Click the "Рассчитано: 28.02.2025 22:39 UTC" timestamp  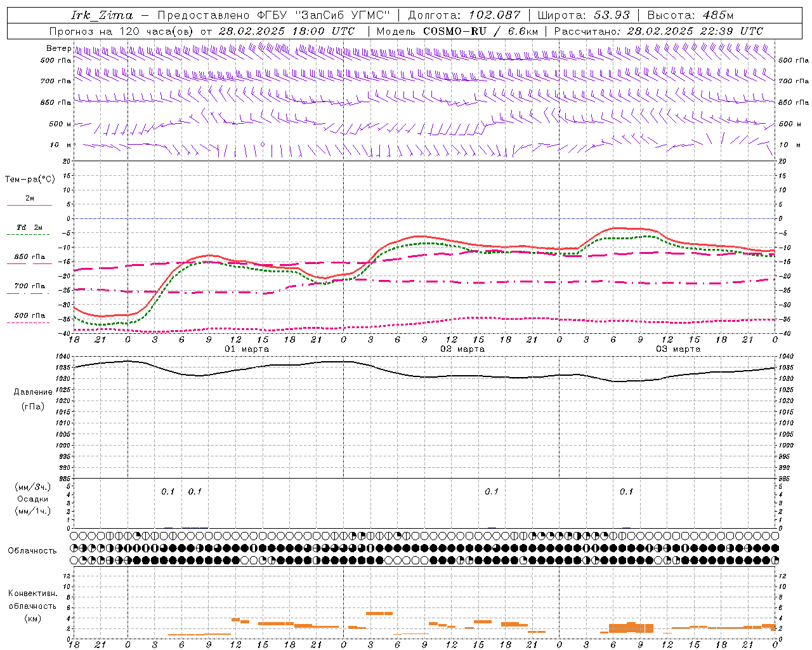coord(658,31)
